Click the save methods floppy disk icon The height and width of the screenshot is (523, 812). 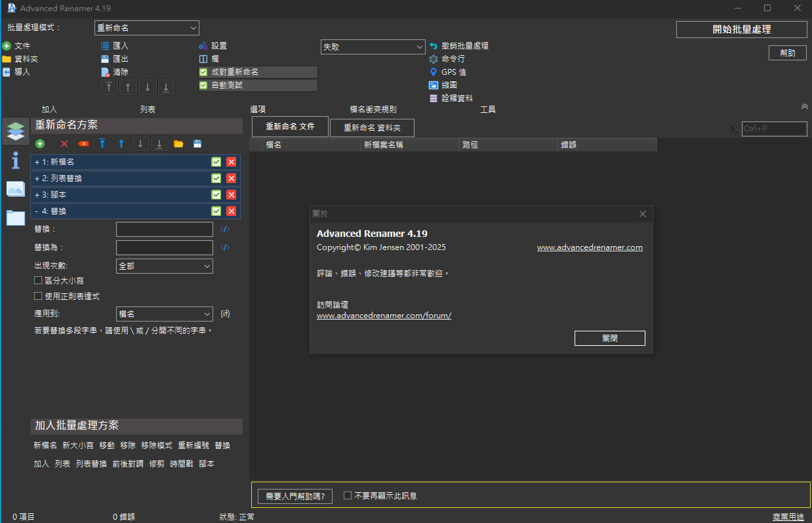(197, 144)
